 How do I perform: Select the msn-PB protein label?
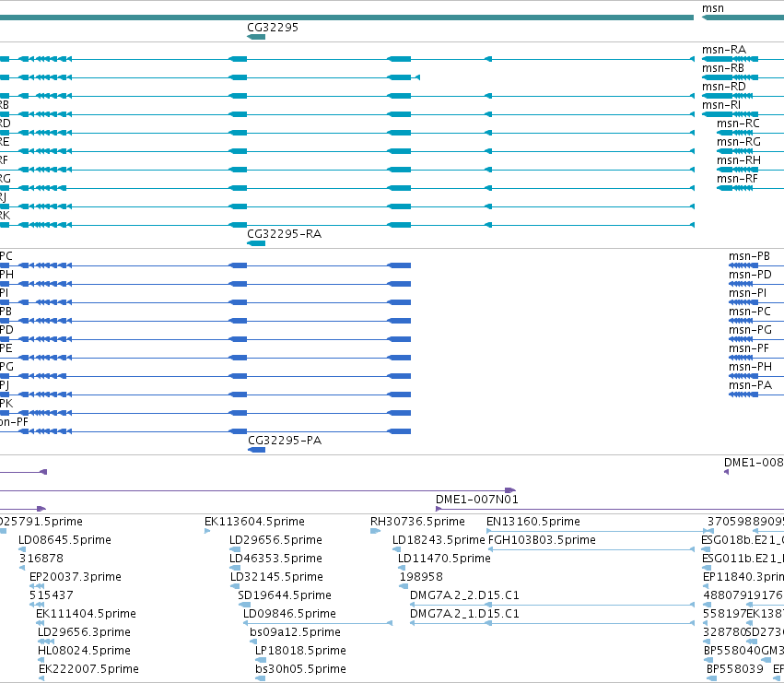click(749, 256)
